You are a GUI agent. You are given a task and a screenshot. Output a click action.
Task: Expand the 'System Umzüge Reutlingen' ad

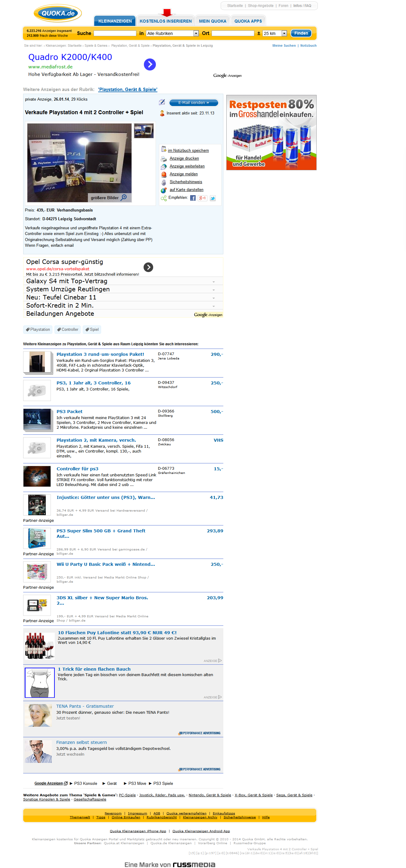click(x=213, y=290)
